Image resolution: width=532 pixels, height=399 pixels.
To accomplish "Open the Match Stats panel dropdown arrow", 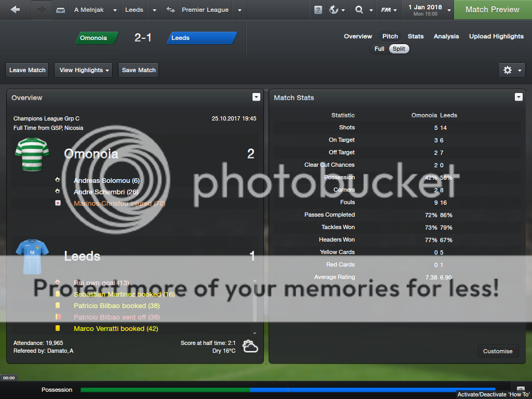I will point(518,97).
